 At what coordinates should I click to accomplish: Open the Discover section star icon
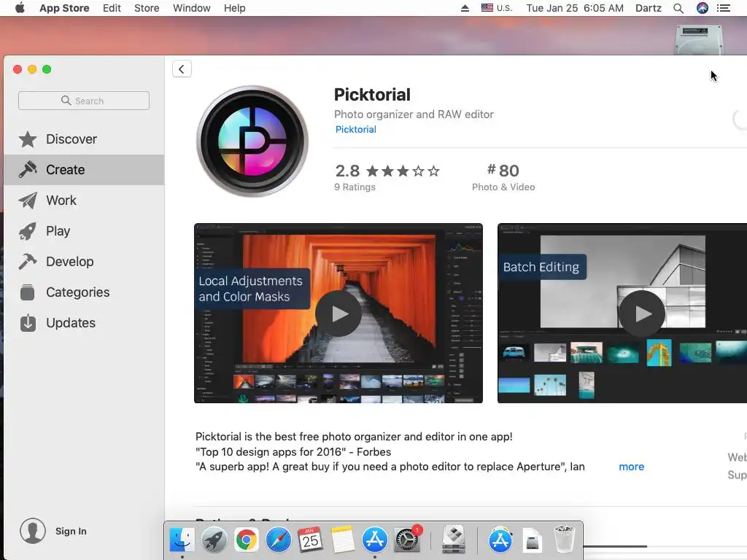coord(28,139)
